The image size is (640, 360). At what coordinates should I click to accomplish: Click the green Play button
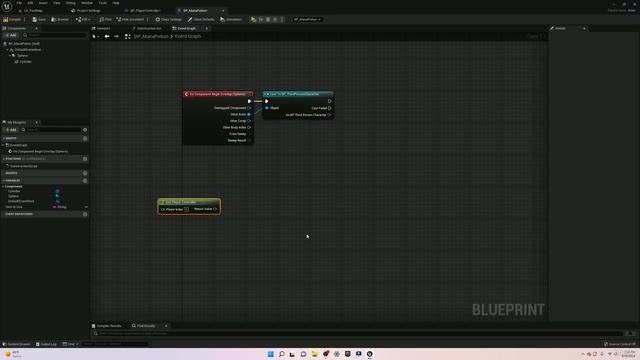tap(253, 19)
